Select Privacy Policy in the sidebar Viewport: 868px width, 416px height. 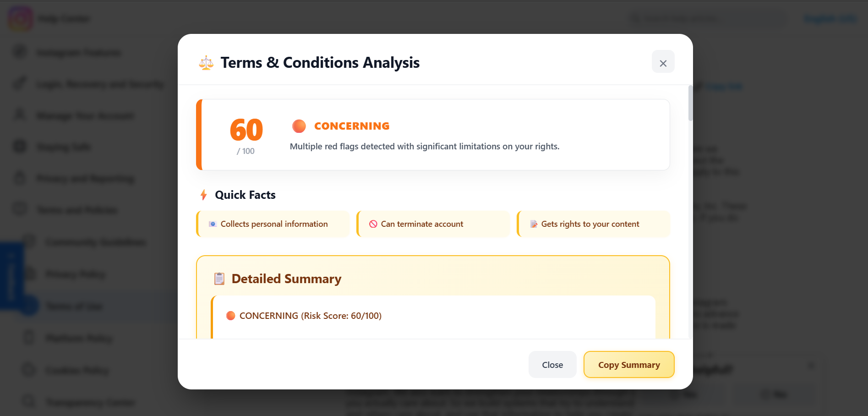[76, 274]
